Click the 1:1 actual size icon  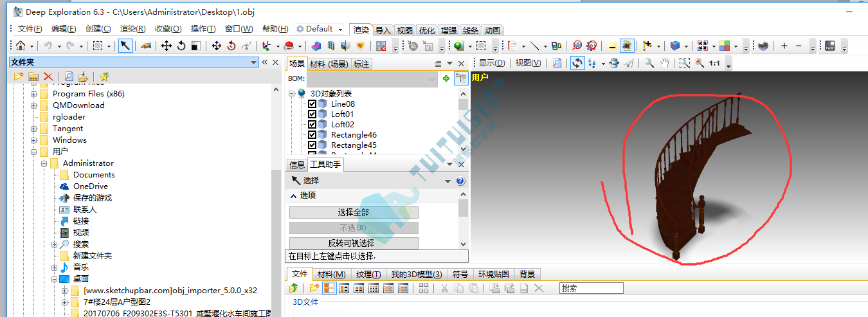[x=714, y=63]
